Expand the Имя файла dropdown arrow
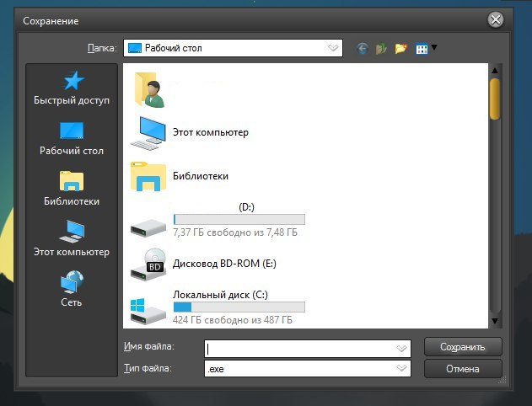The image size is (532, 406). (x=401, y=348)
